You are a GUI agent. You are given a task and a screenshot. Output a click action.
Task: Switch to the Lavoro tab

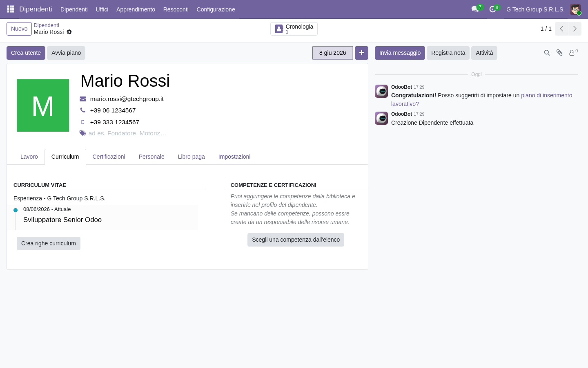29,157
